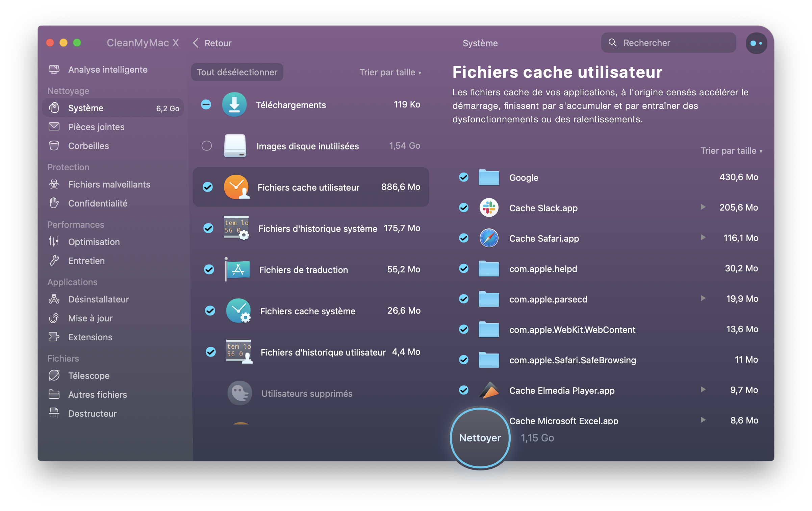812x511 pixels.
Task: Uncheck Cache Safari.app checkbox
Action: pos(464,238)
